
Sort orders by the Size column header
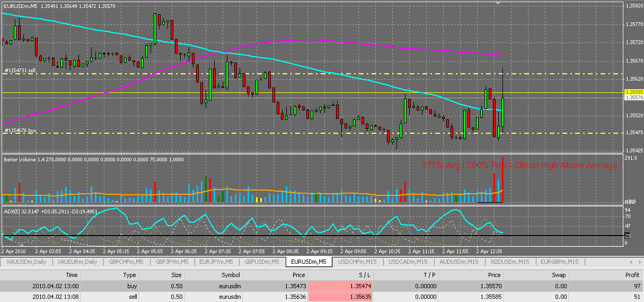(x=176, y=275)
